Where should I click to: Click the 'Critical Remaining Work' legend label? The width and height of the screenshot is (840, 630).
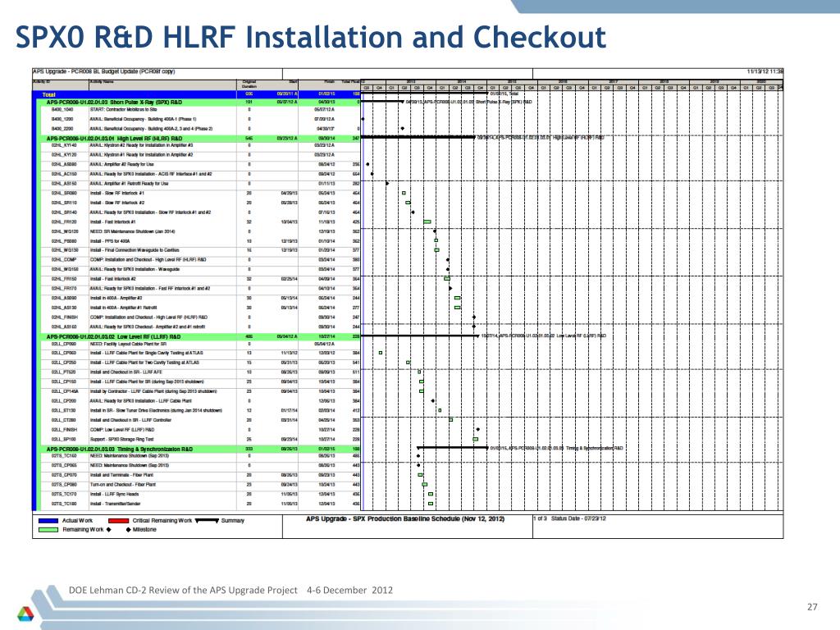[x=162, y=521]
